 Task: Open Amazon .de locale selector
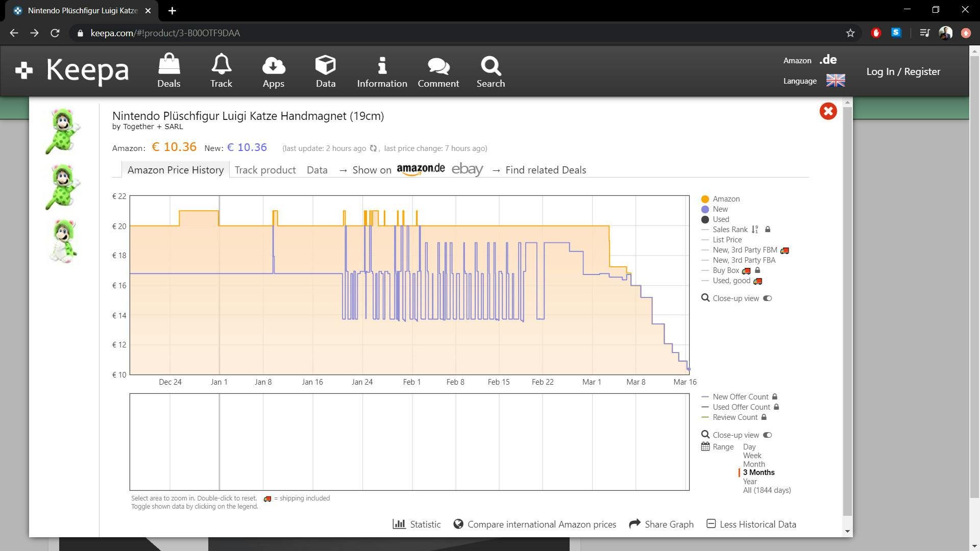pyautogui.click(x=827, y=60)
